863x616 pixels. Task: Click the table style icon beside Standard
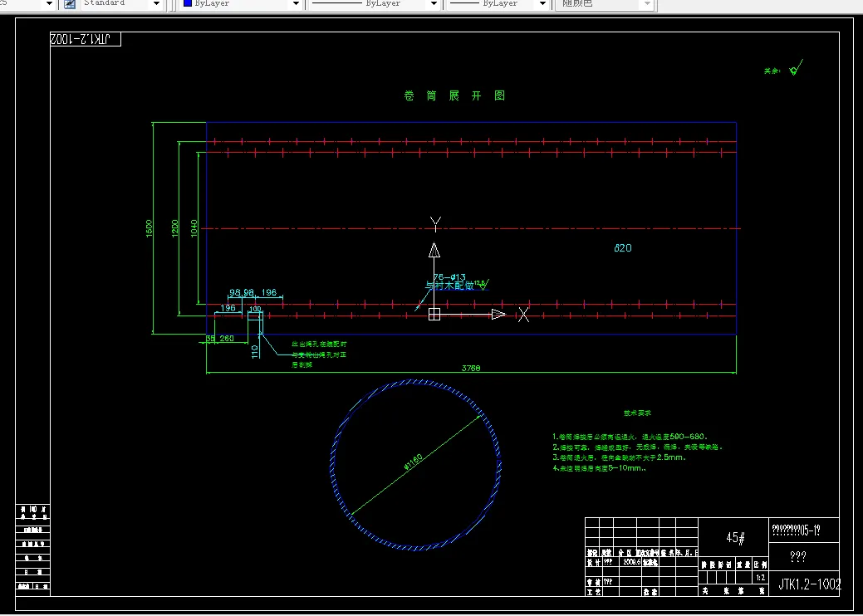tap(69, 4)
